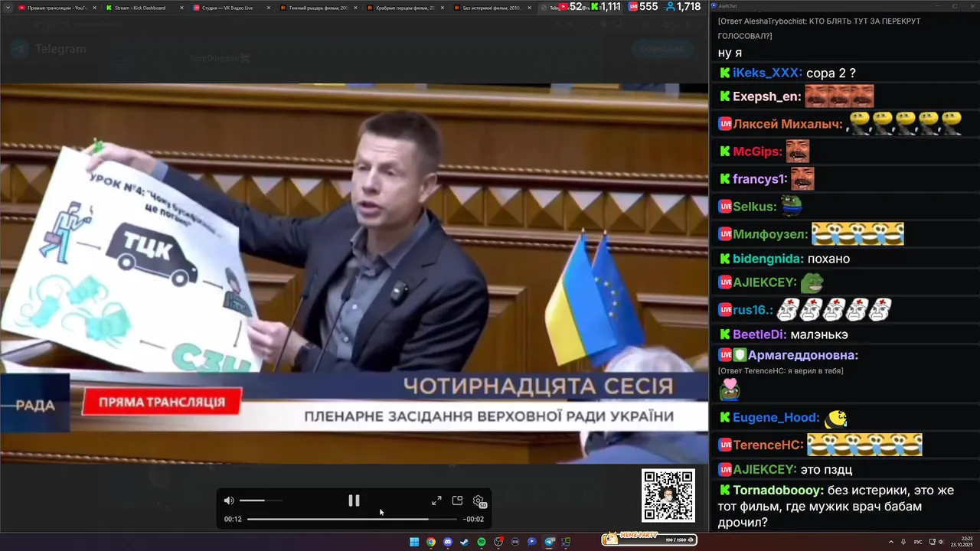The height and width of the screenshot is (551, 980).
Task: Maximize the AxelChat window
Action: (x=954, y=5)
